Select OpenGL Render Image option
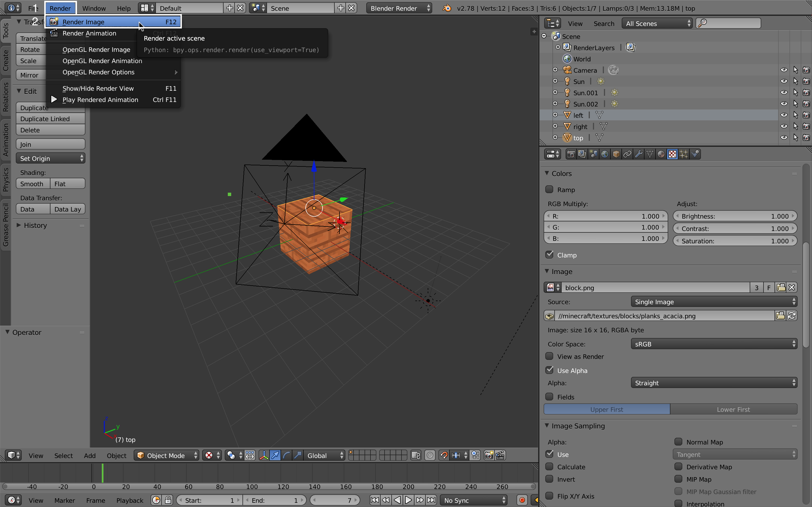 96,50
